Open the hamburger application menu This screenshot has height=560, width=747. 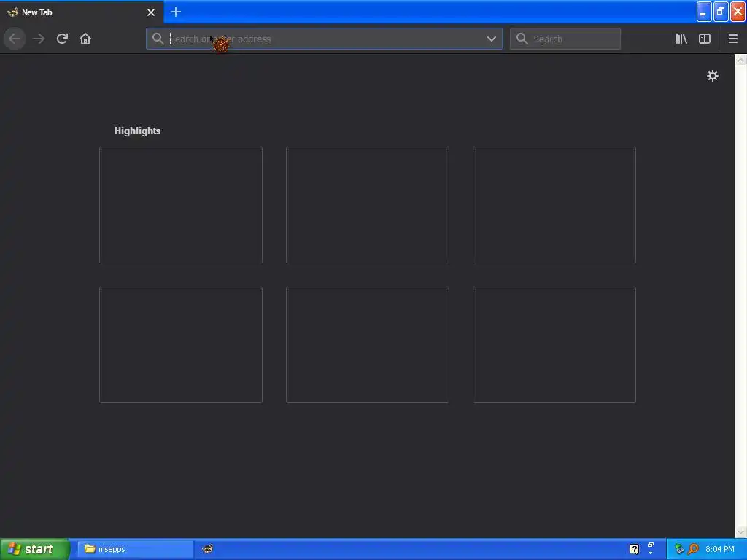[x=733, y=39]
